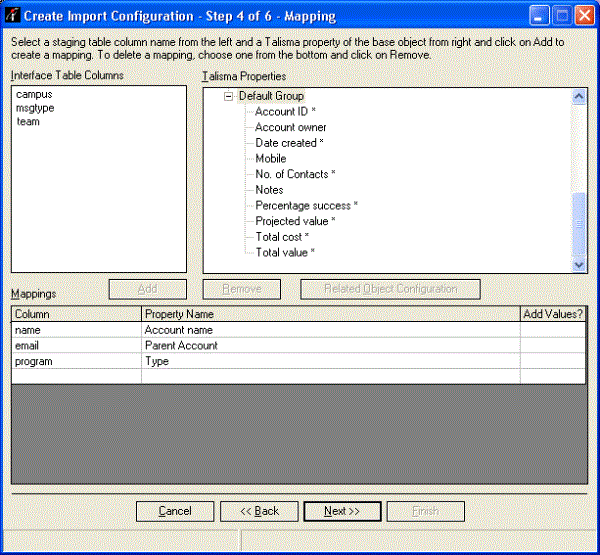This screenshot has width=600, height=555.
Task: Click the Column header in Mappings
Action: pyautogui.click(x=77, y=314)
